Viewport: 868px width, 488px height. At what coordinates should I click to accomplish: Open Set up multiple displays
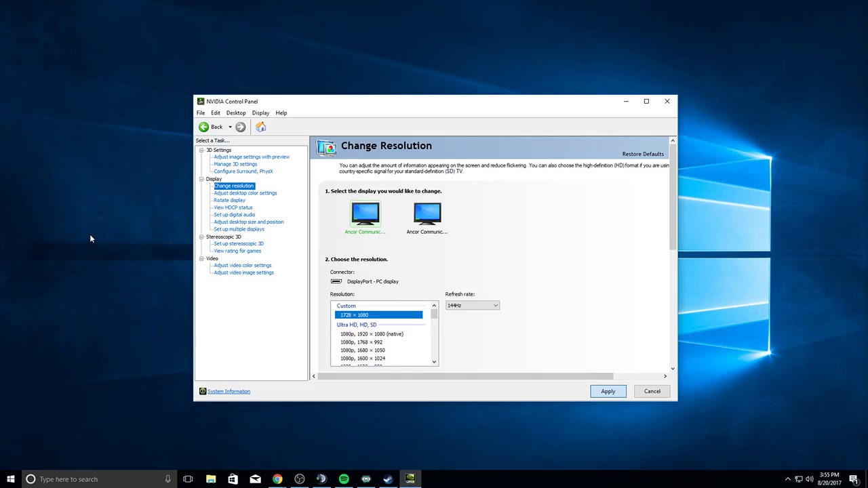tap(239, 229)
